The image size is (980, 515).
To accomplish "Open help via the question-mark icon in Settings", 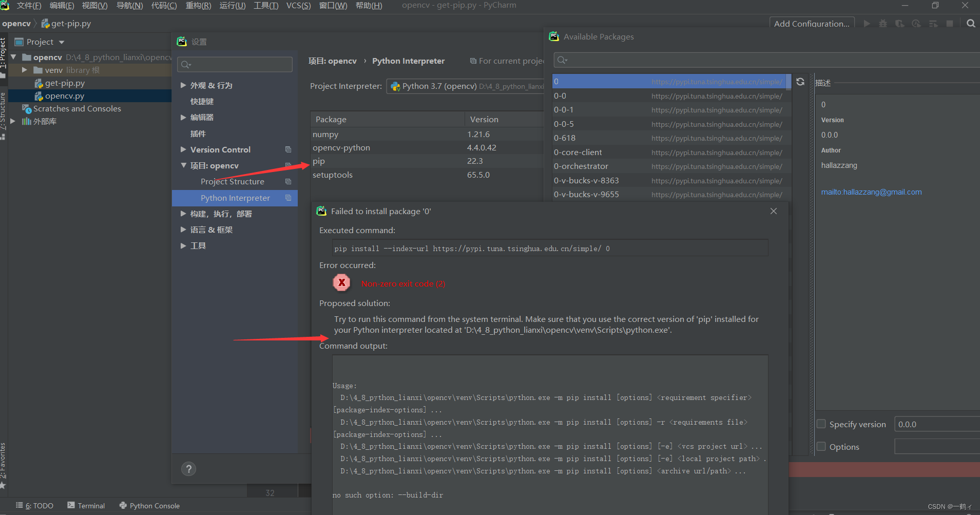I will (188, 469).
